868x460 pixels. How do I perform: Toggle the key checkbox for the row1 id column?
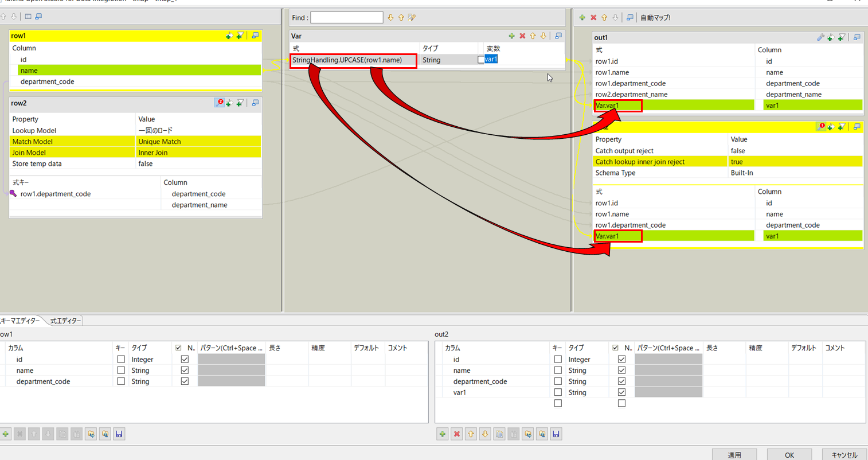[x=121, y=360]
